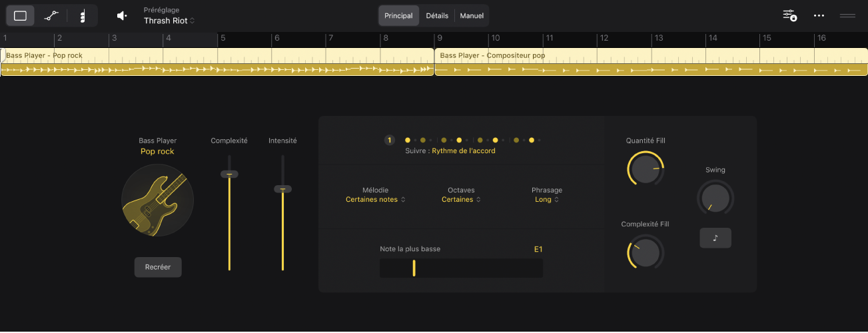Screen dimensions: 868x333
Task: Click the E1 lowest note value
Action: click(538, 250)
